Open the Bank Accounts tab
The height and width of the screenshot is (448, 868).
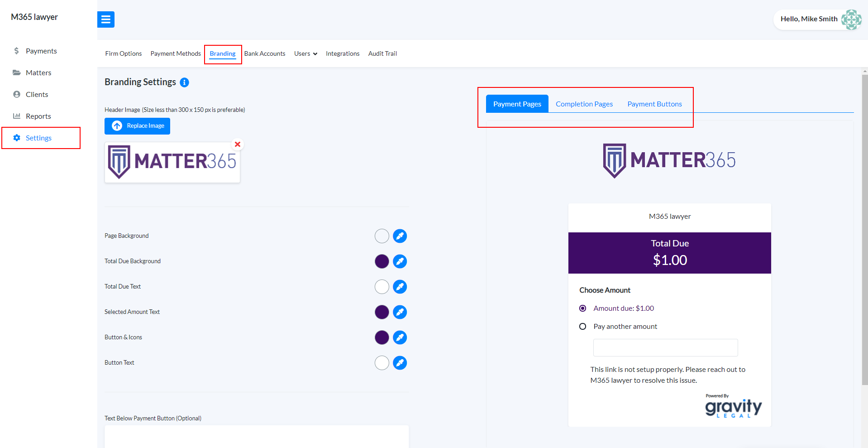click(265, 53)
